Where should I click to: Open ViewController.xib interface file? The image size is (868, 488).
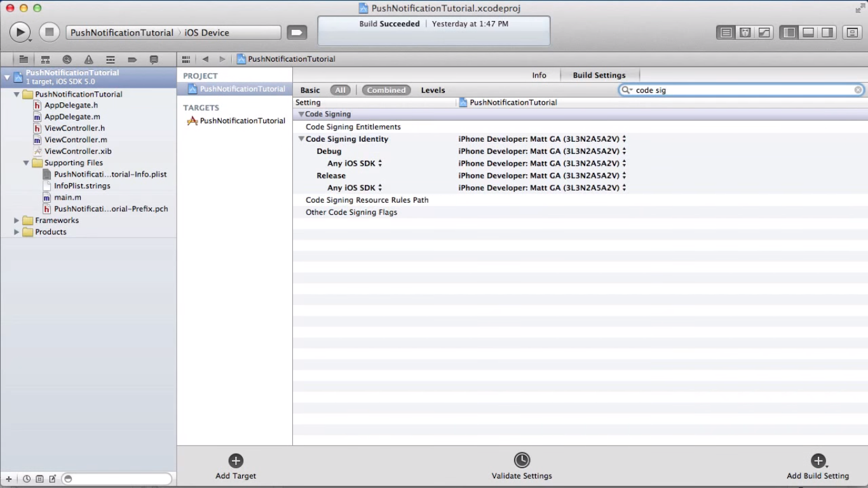point(78,151)
